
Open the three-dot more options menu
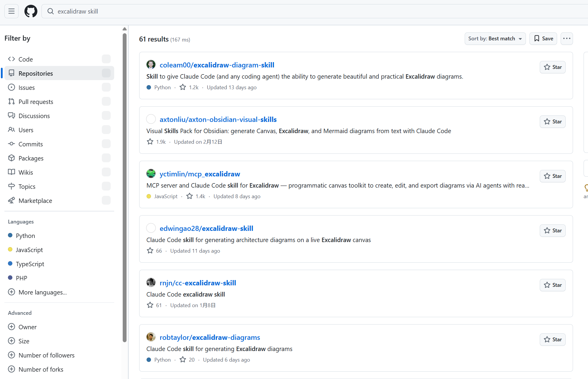point(567,39)
